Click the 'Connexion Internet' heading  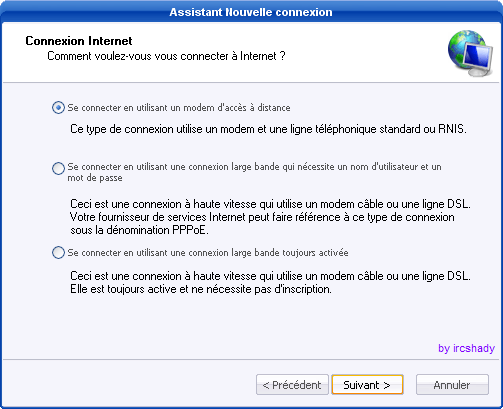79,41
